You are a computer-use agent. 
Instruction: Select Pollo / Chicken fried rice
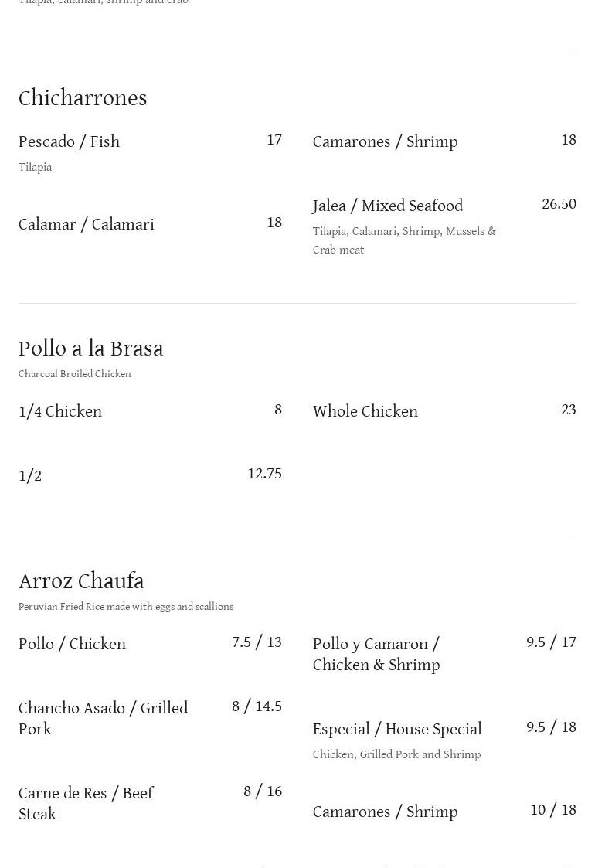(72, 645)
